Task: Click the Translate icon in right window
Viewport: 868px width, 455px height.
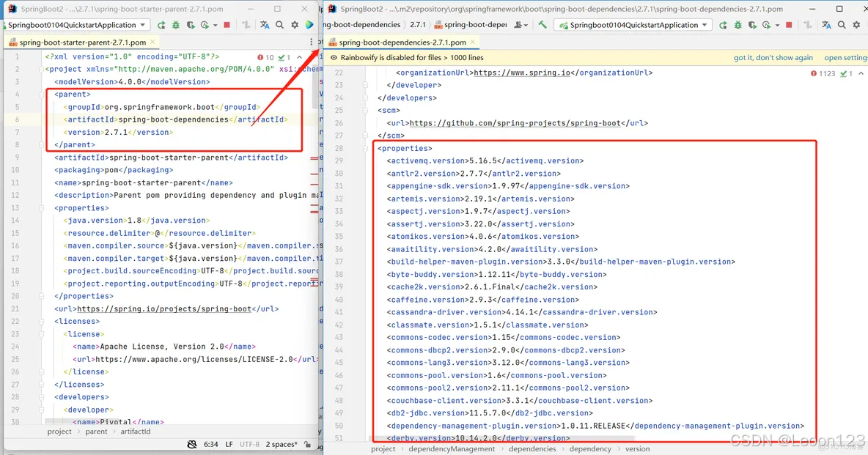Action: click(826, 25)
